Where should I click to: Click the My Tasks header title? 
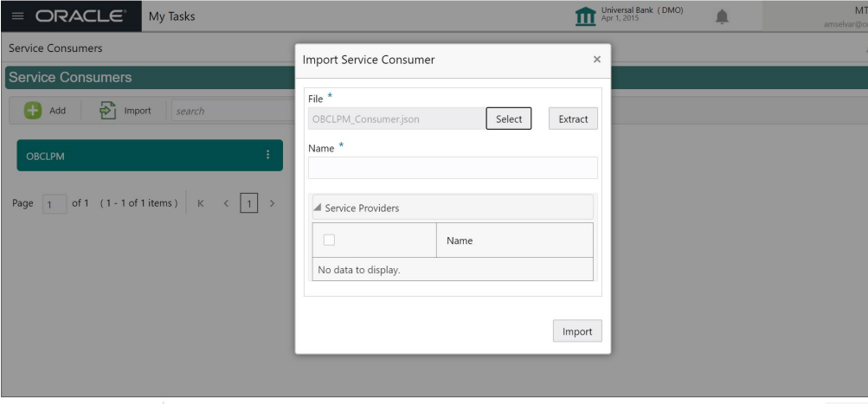point(171,16)
